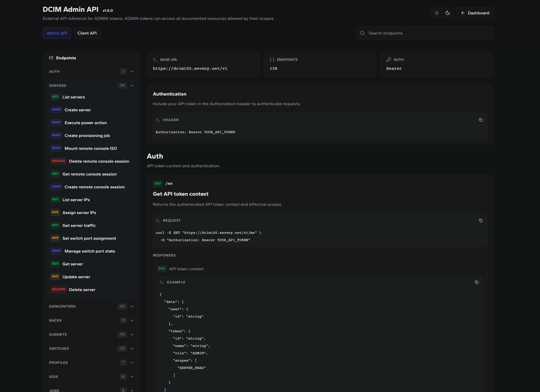Go back to Dashboard
540x392 pixels.
coord(475,13)
